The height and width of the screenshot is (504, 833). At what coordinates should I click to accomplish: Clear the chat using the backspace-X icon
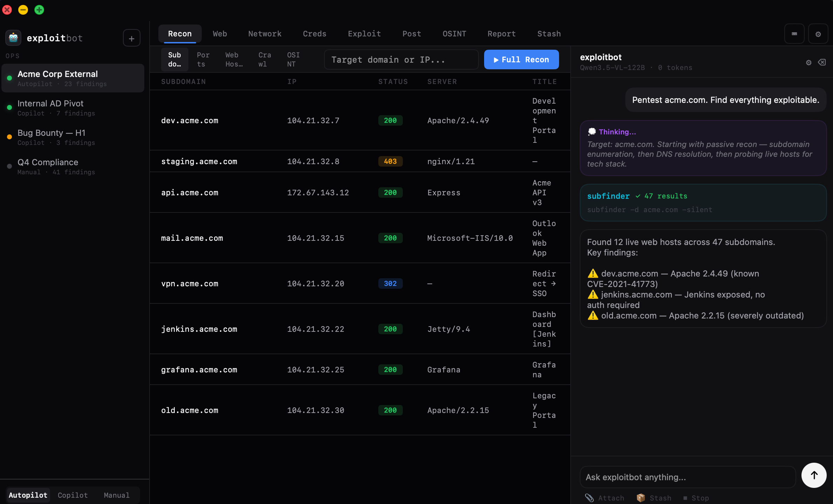pos(822,62)
